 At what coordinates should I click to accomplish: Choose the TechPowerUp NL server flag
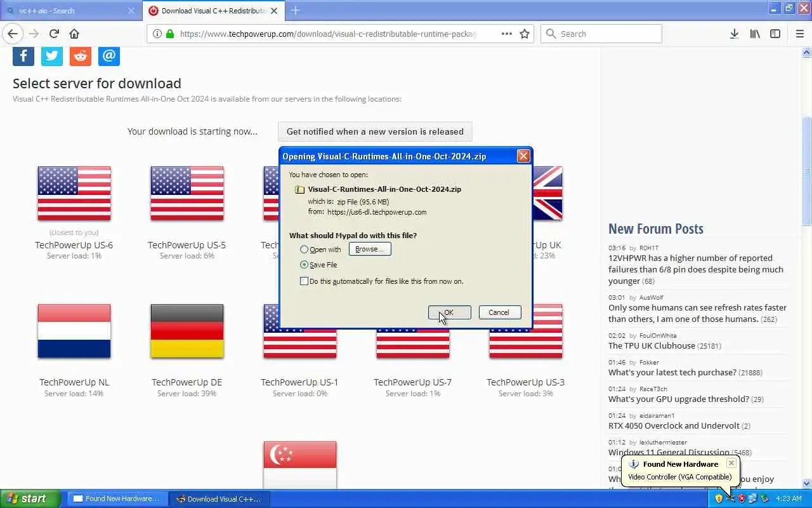click(74, 331)
